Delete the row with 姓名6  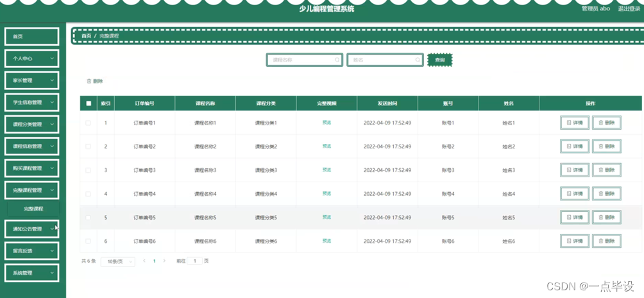pyautogui.click(x=607, y=241)
